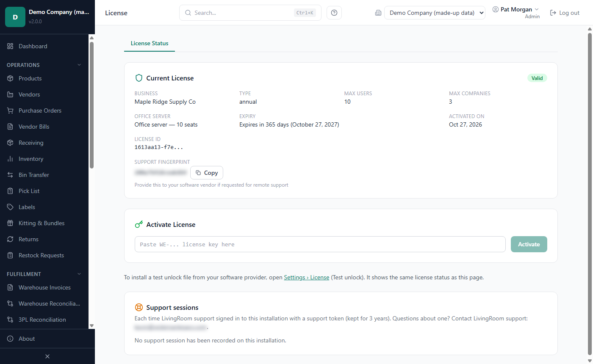
Task: Collapse the sidebar with the X button
Action: (x=47, y=356)
